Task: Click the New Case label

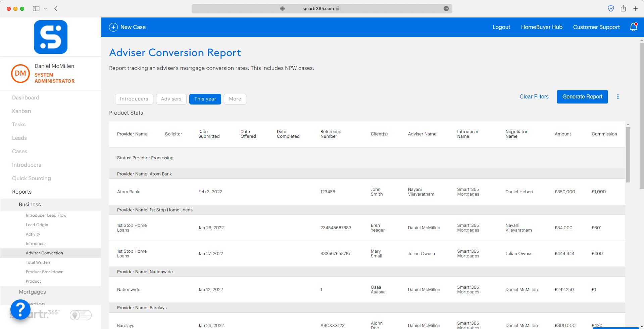Action: (x=133, y=27)
